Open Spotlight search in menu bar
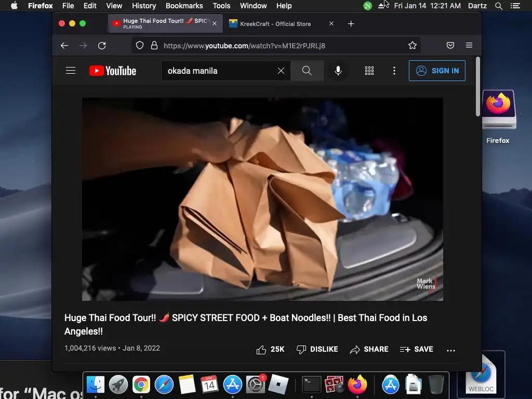Screen dimensions: 532x399 498,6
